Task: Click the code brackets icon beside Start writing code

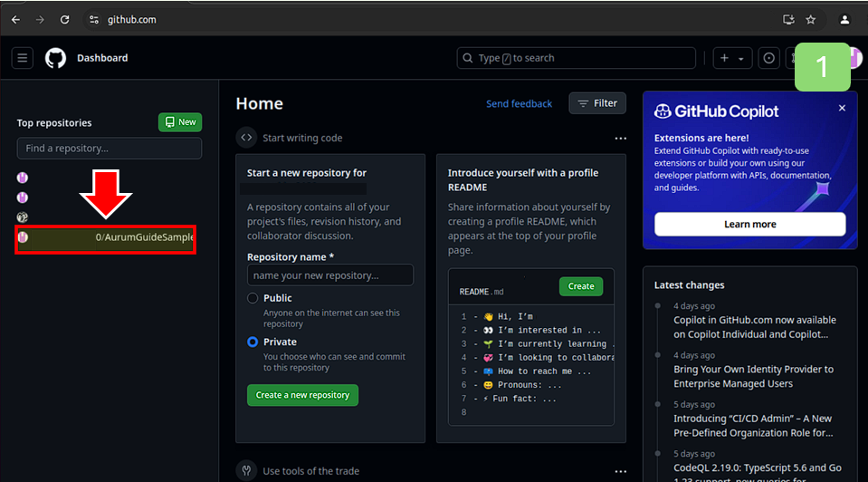Action: tap(246, 138)
